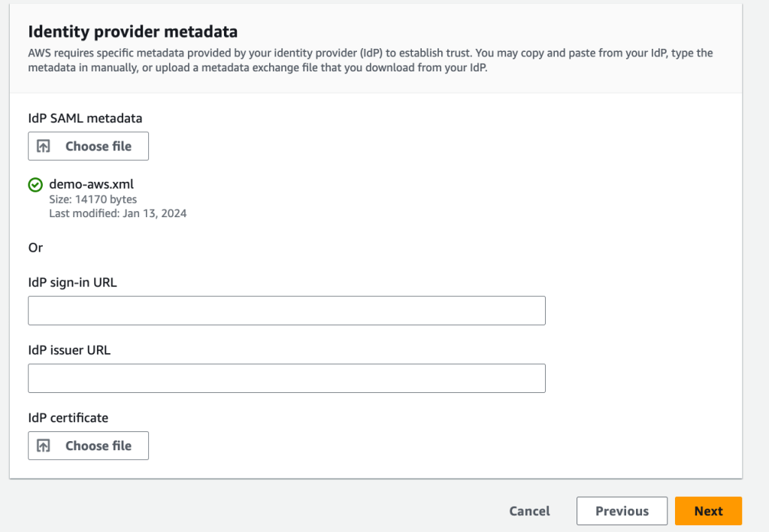Click the upload icon under IdP certificate
Viewport: 769px width, 532px height.
pyautogui.click(x=44, y=446)
